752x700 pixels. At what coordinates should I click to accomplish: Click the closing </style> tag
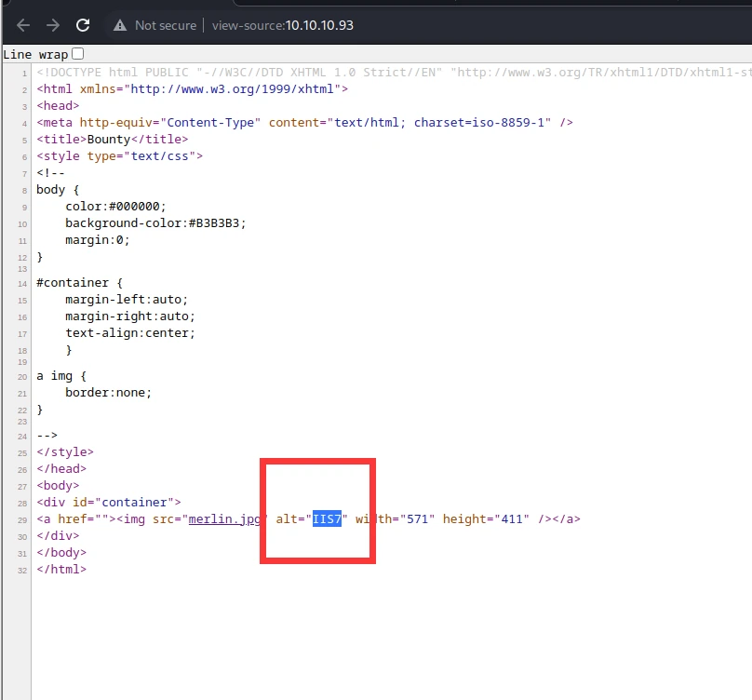coord(65,452)
